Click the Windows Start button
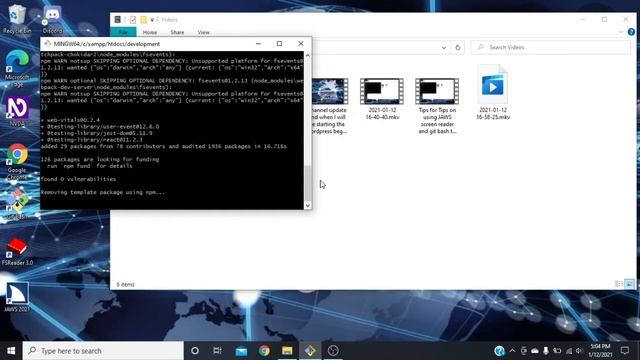The image size is (640, 360). [11, 351]
